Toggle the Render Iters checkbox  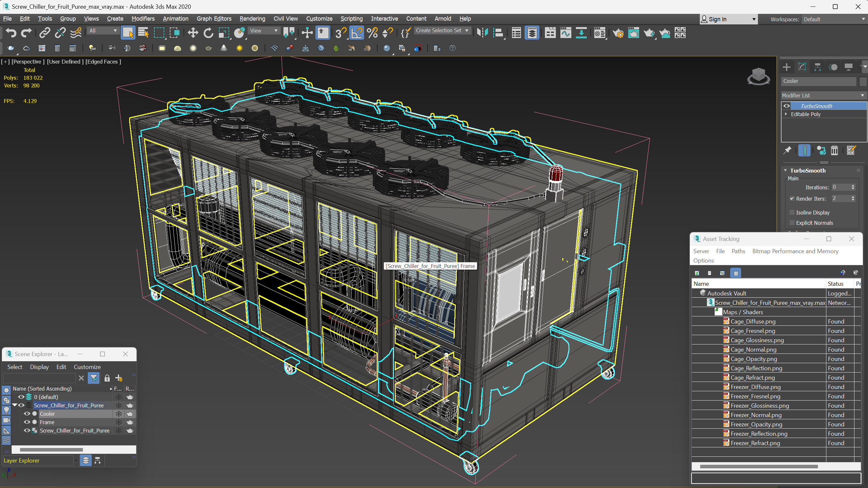pyautogui.click(x=792, y=199)
